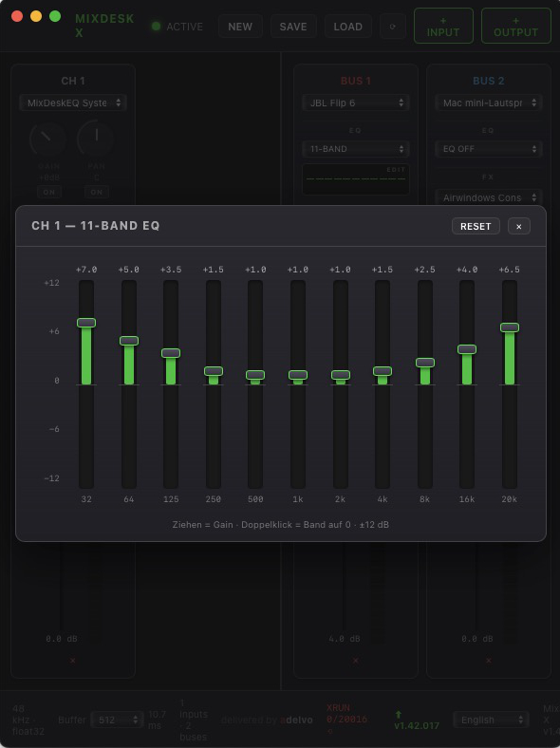Image resolution: width=560 pixels, height=748 pixels.
Task: Click the 'CH 1 — 11-BAND EQ' dialog title
Action: pyautogui.click(x=96, y=226)
